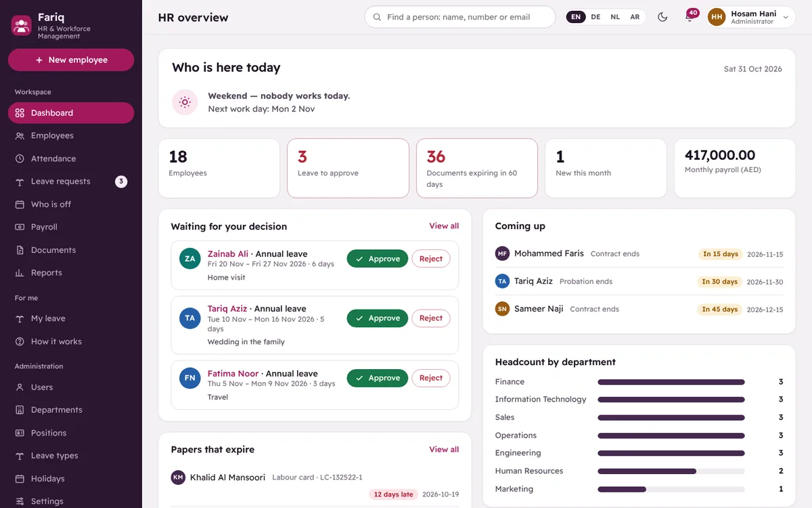Switch language to DE
The height and width of the screenshot is (508, 812).
coord(595,17)
